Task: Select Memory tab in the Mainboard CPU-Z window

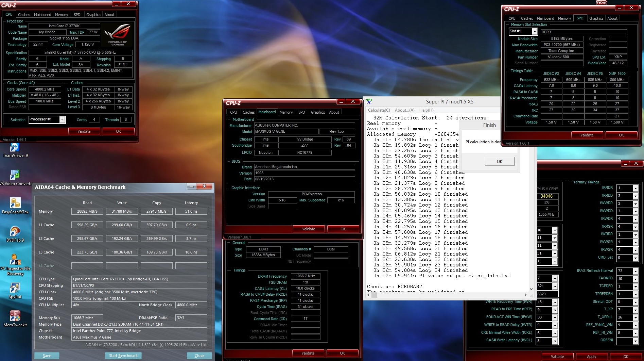Action: coord(286,112)
